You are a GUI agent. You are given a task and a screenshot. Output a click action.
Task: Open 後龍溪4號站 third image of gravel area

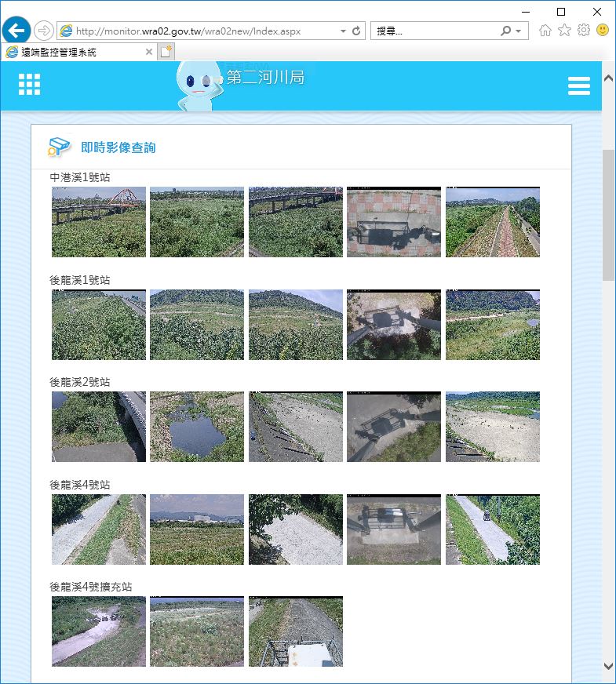[x=296, y=529]
